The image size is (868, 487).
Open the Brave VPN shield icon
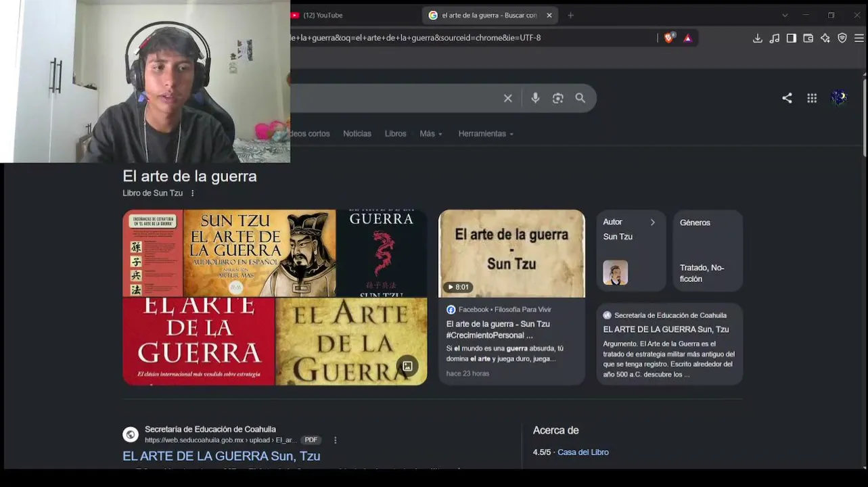(842, 38)
